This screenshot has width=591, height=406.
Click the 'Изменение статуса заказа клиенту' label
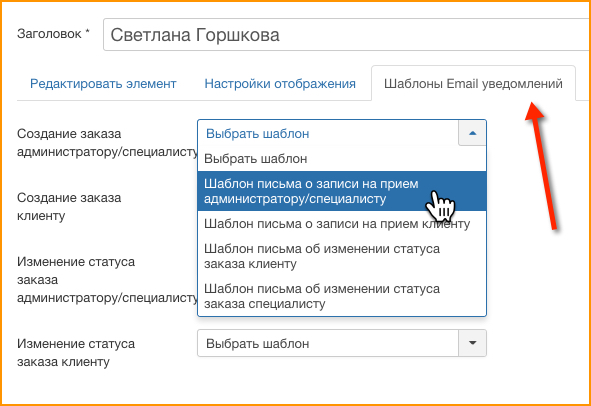[x=76, y=352]
